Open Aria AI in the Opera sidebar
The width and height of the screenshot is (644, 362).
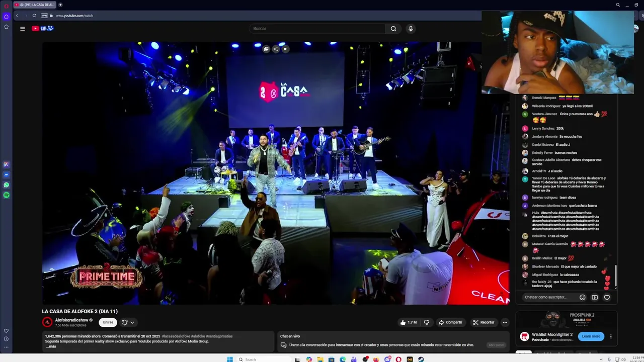[x=6, y=164]
